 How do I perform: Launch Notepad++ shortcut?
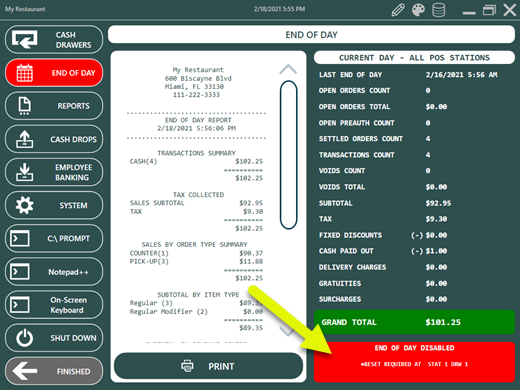click(54, 272)
